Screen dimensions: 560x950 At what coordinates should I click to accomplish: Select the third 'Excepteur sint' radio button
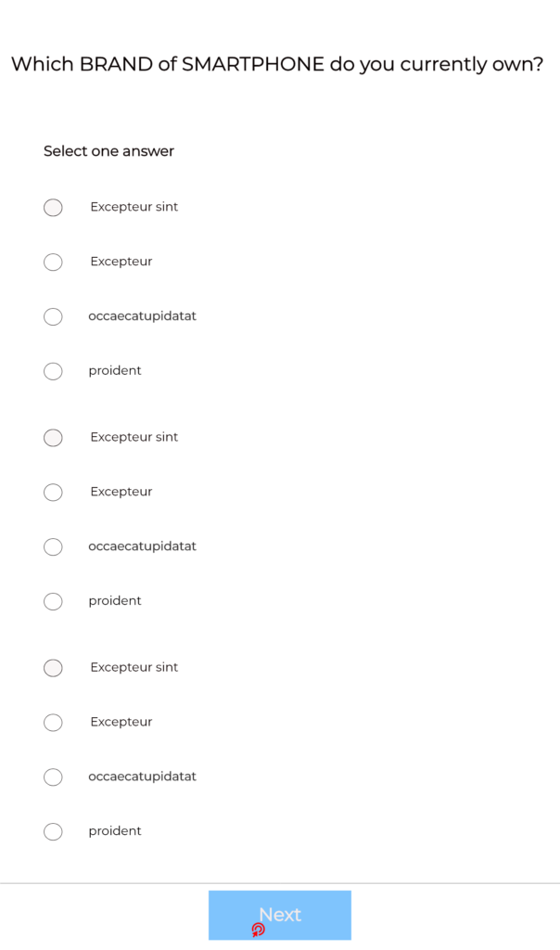53,668
